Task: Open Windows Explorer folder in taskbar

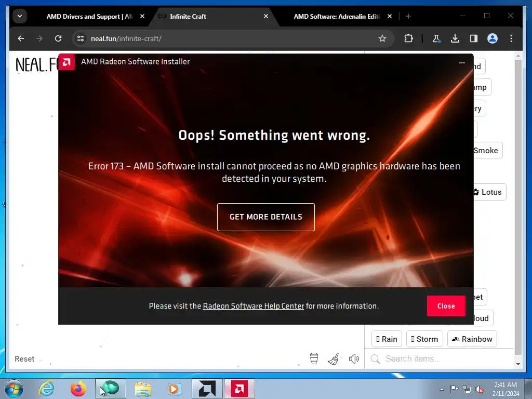Action: (143, 389)
